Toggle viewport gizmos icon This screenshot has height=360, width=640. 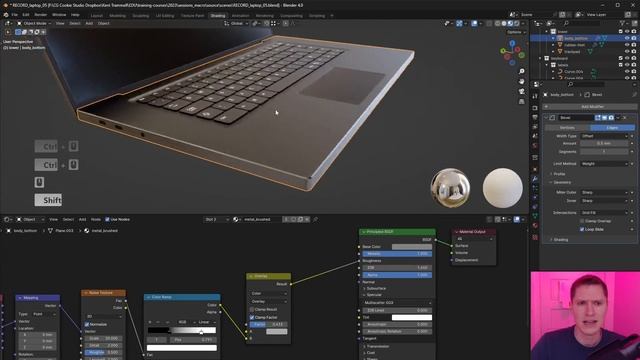pyautogui.click(x=459, y=24)
